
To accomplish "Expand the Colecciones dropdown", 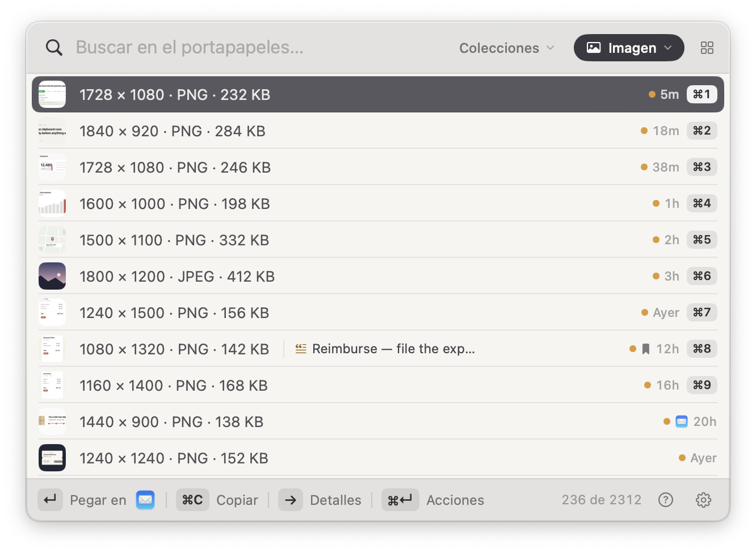I will pos(506,48).
